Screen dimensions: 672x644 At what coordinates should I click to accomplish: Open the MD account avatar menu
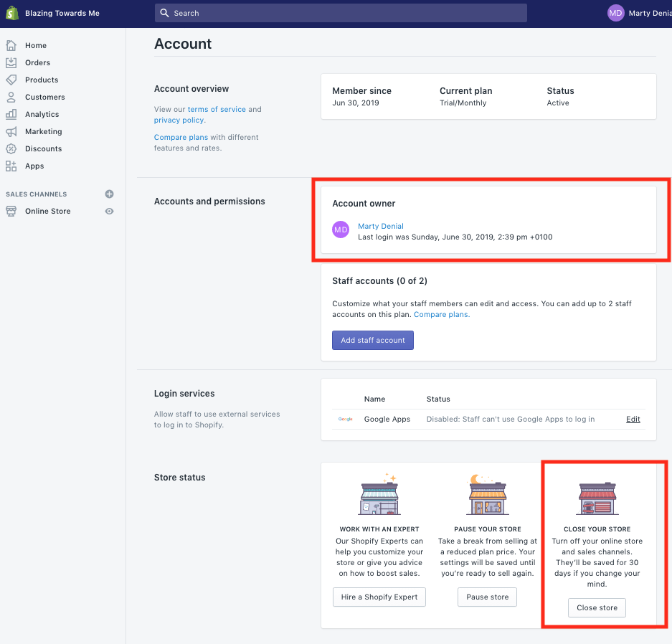[615, 12]
